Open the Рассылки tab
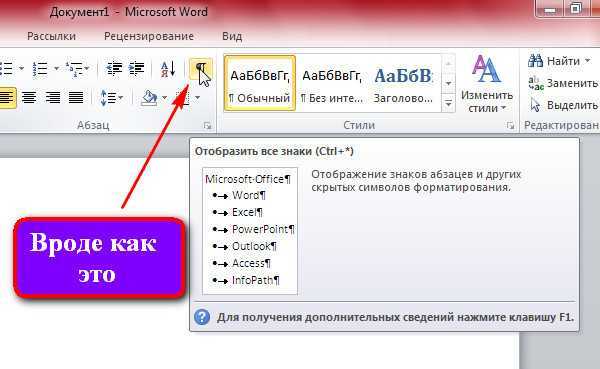The width and height of the screenshot is (600, 369). (51, 36)
